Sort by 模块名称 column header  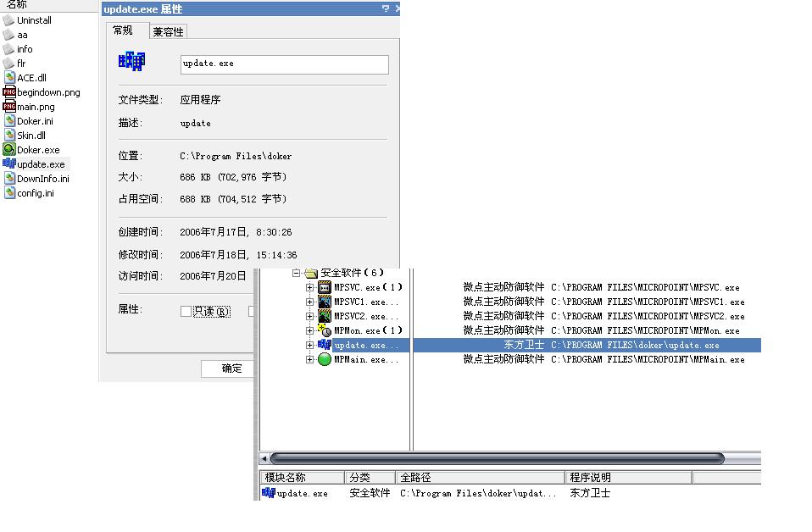(302, 477)
